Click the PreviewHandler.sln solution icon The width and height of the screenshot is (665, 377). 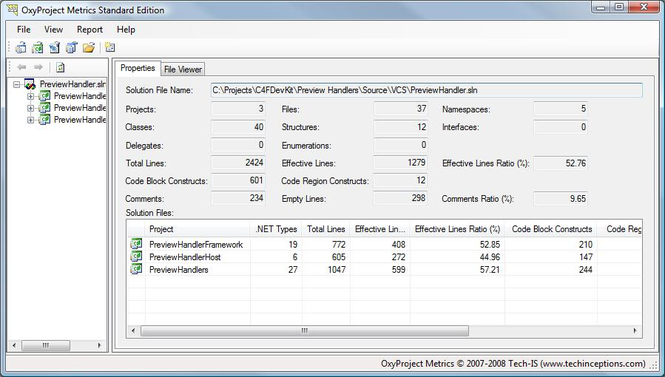[30, 84]
